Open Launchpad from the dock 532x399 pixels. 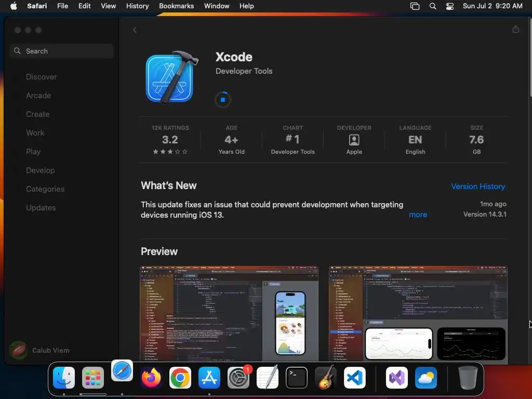92,378
